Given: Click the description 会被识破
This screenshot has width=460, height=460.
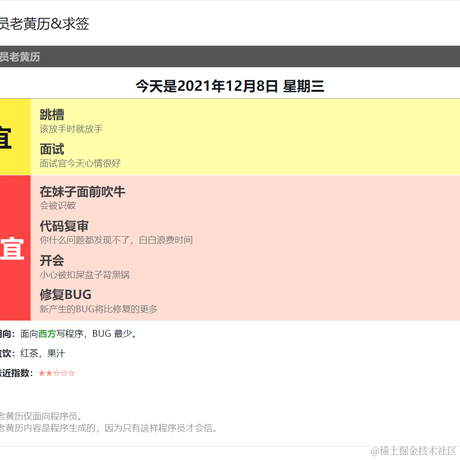Looking at the screenshot, I should pos(58,206).
